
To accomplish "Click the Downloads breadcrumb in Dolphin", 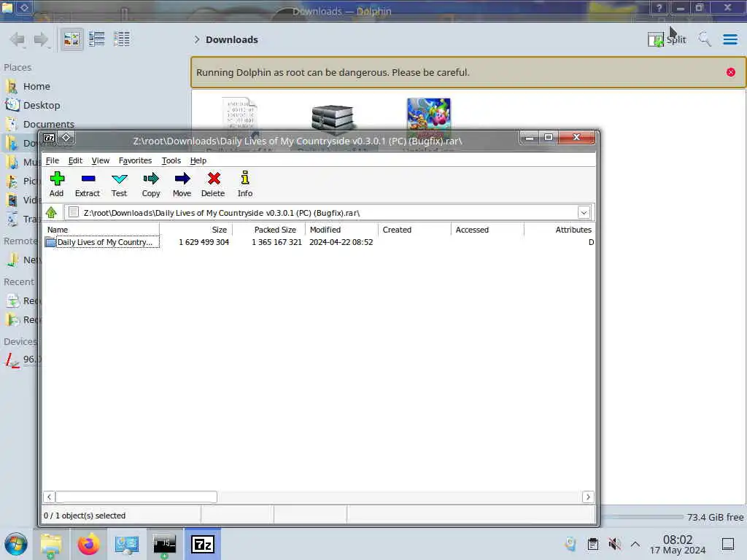I will [232, 39].
